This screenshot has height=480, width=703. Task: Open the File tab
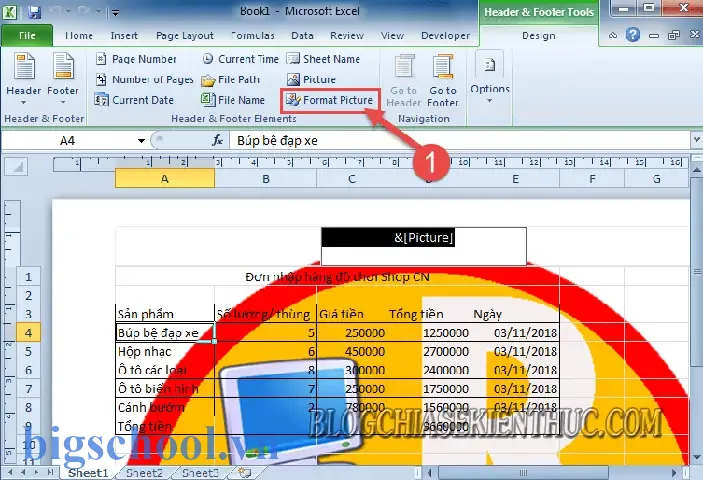pos(27,35)
